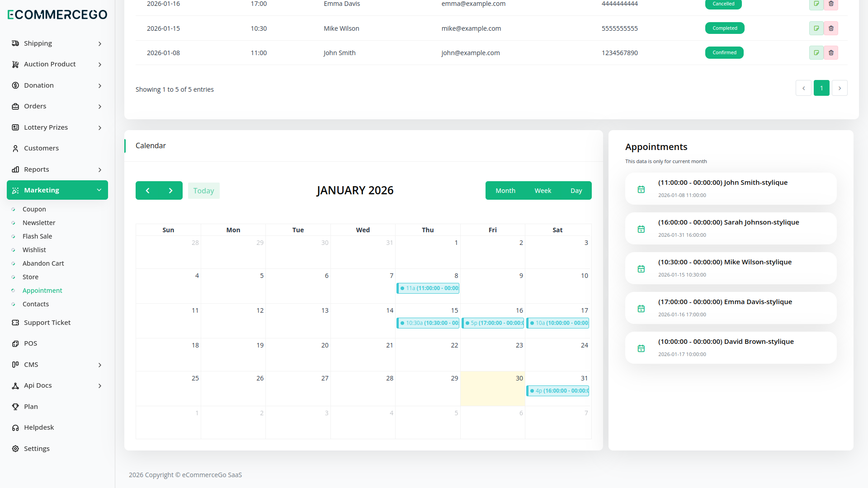This screenshot has height=488, width=868.
Task: Open the Coupon submenu item
Action: 34,209
